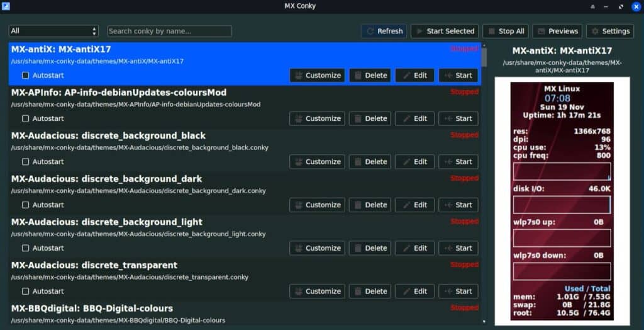The height and width of the screenshot is (330, 644).
Task: Start discrete_transparent conky
Action: click(x=458, y=292)
